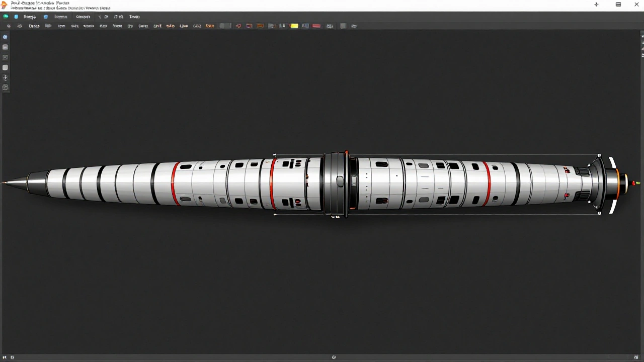Image resolution: width=644 pixels, height=362 pixels.
Task: Open the last text menu in the menu bar
Action: click(134, 17)
